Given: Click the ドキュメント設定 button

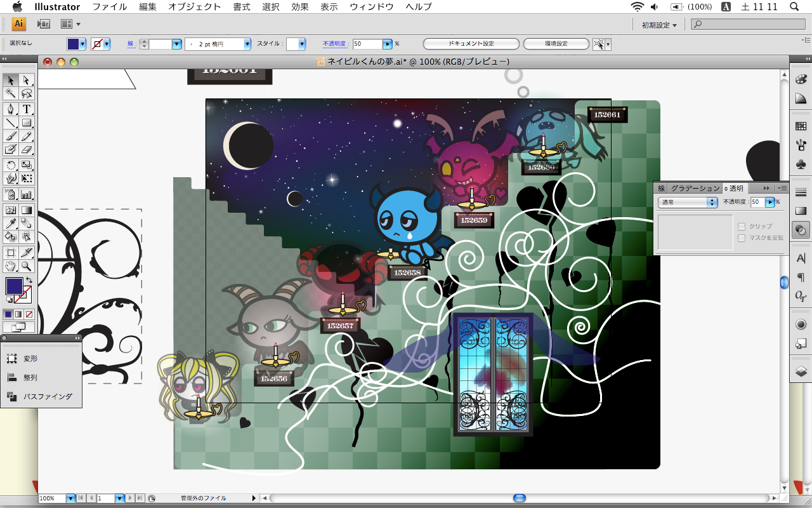Looking at the screenshot, I should [471, 44].
